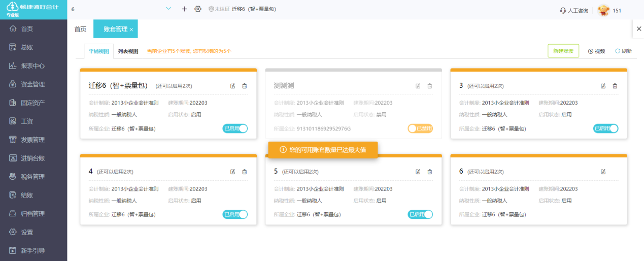Click the delete trash icon on card 3

point(615,86)
